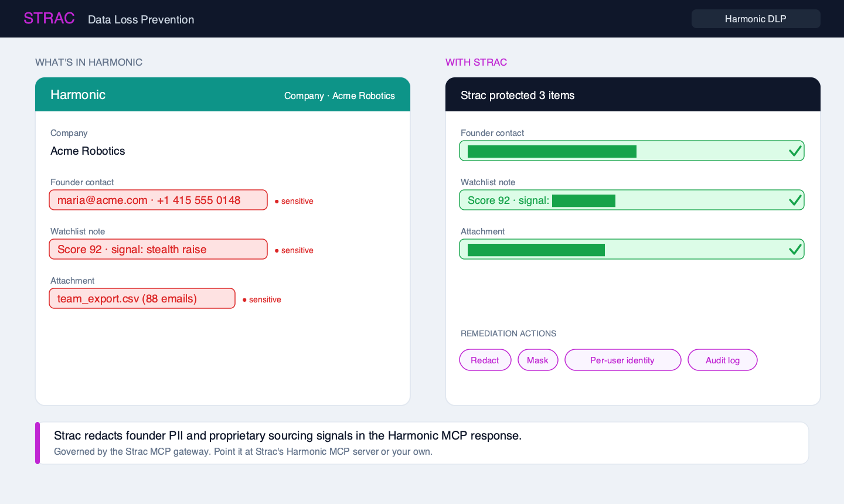
Task: Open the Audit log action
Action: [723, 360]
